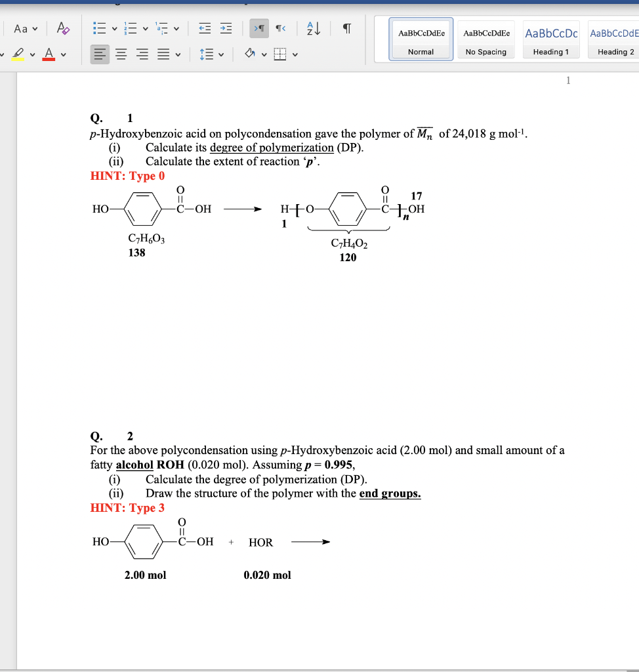Image resolution: width=639 pixels, height=672 pixels.
Task: Apply shading with the paint bucket icon
Action: (251, 53)
